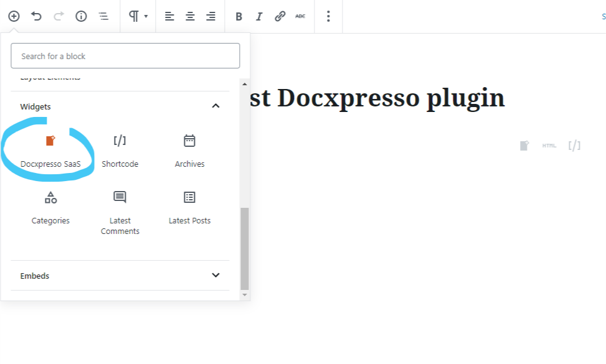606x364 pixels.
Task: Insert the Shortcode widget block
Action: [120, 151]
